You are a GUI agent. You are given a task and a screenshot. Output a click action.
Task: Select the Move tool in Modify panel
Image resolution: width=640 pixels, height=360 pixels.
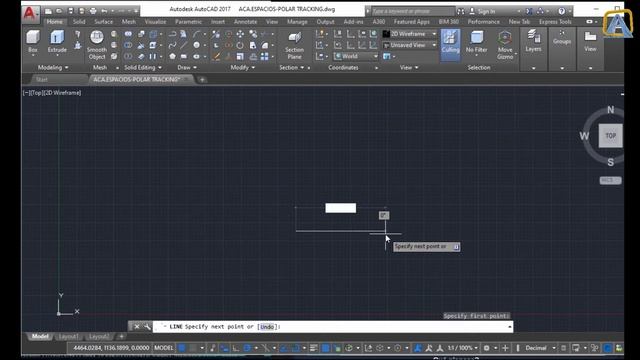pos(240,34)
